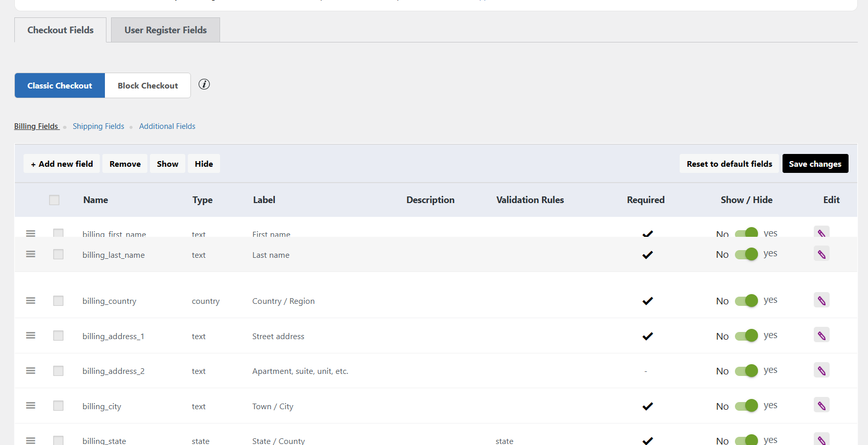The image size is (868, 445).
Task: Disable visibility switch for billing_address_2
Action: coord(746,371)
